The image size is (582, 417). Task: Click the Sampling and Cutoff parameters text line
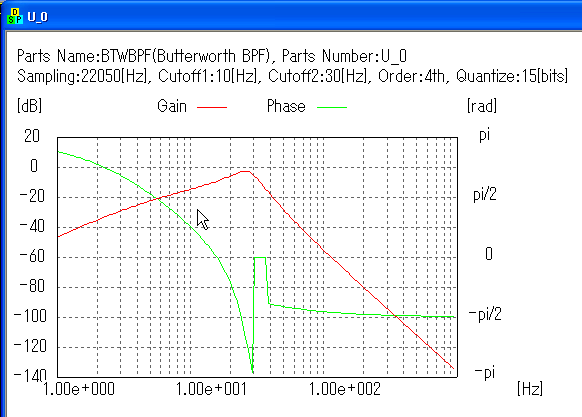(292, 76)
